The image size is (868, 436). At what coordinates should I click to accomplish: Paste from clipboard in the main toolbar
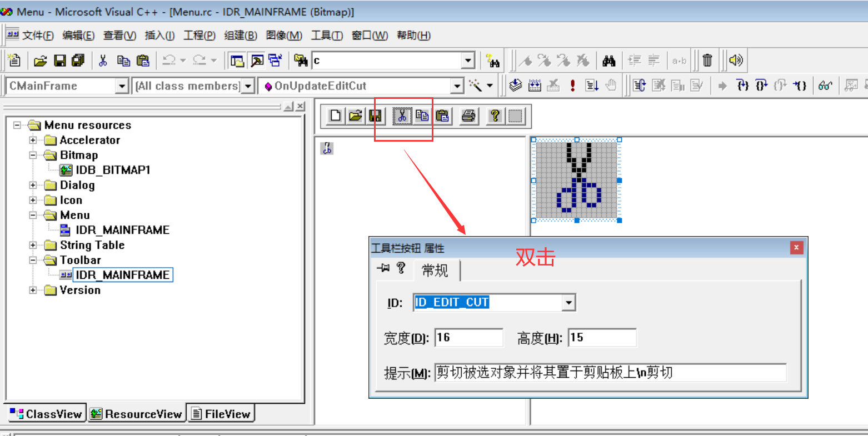point(143,60)
